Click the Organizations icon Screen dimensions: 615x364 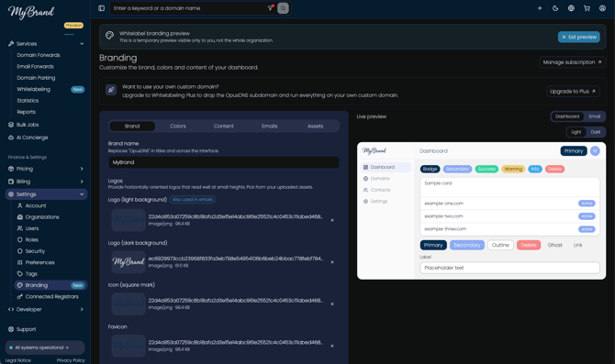point(20,217)
